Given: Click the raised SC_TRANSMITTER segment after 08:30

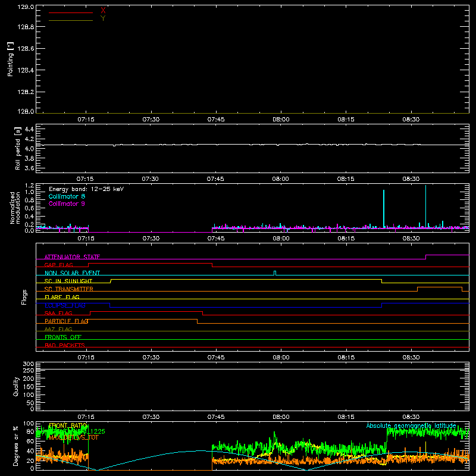Looking at the screenshot, I should pyautogui.click(x=440, y=287).
